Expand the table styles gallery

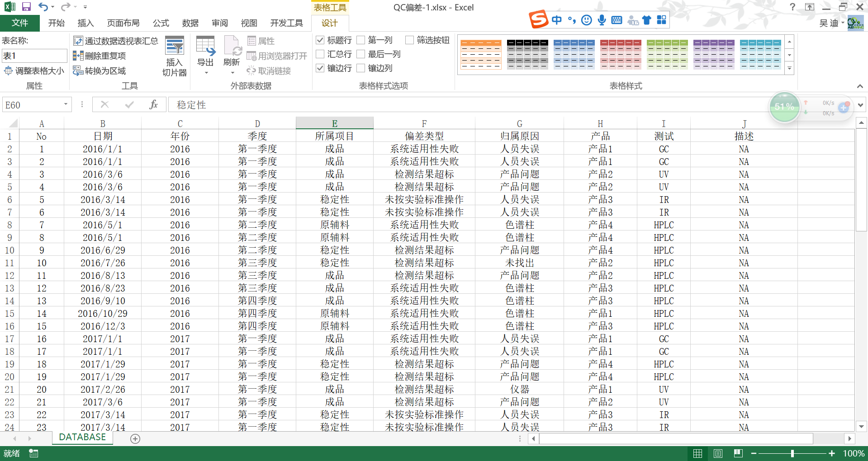[790, 69]
